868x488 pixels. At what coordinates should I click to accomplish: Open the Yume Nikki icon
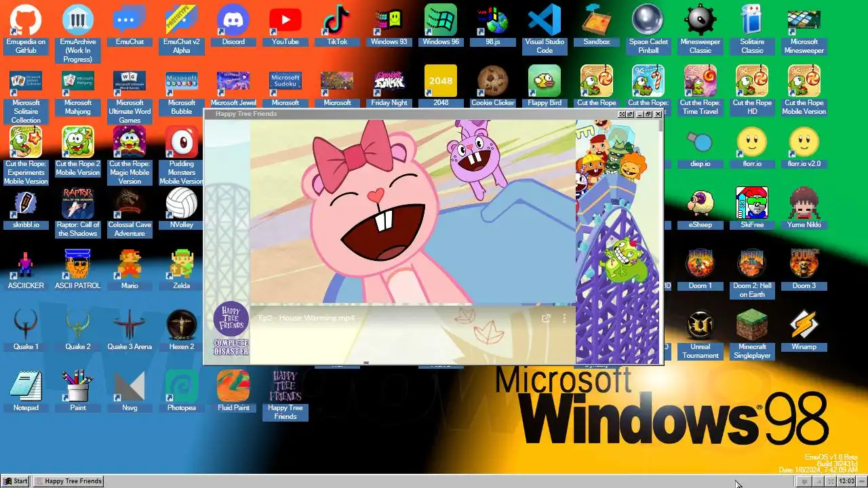804,208
